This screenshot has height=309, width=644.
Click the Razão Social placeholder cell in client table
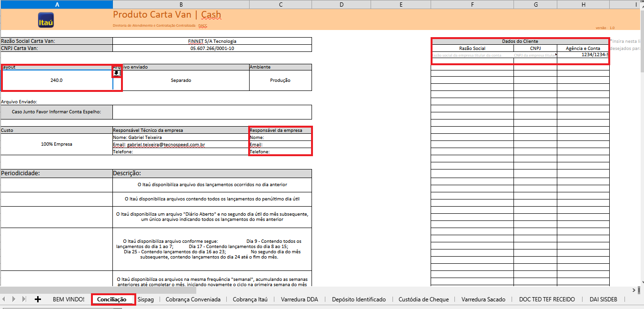tap(472, 55)
